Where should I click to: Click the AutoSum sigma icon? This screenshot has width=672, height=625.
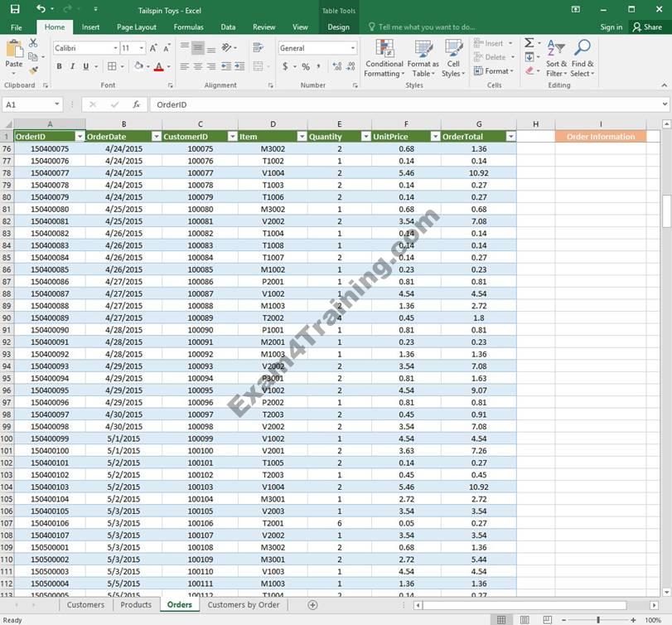coord(529,43)
